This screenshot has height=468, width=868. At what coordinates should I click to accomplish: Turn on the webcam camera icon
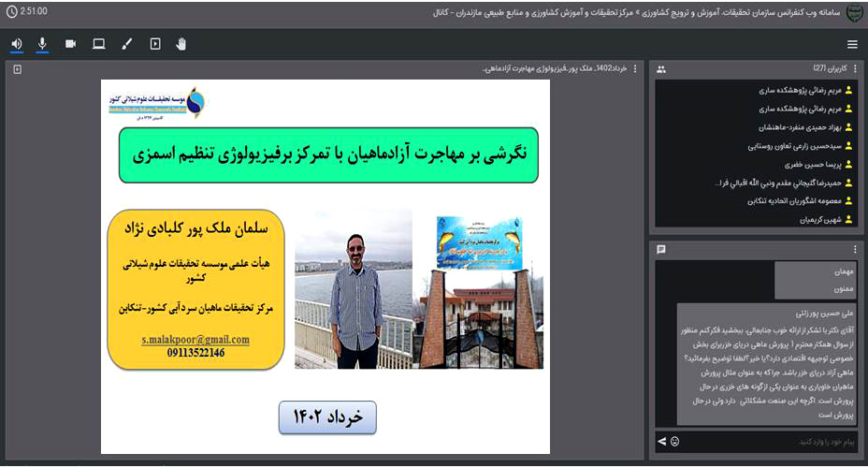(x=70, y=44)
